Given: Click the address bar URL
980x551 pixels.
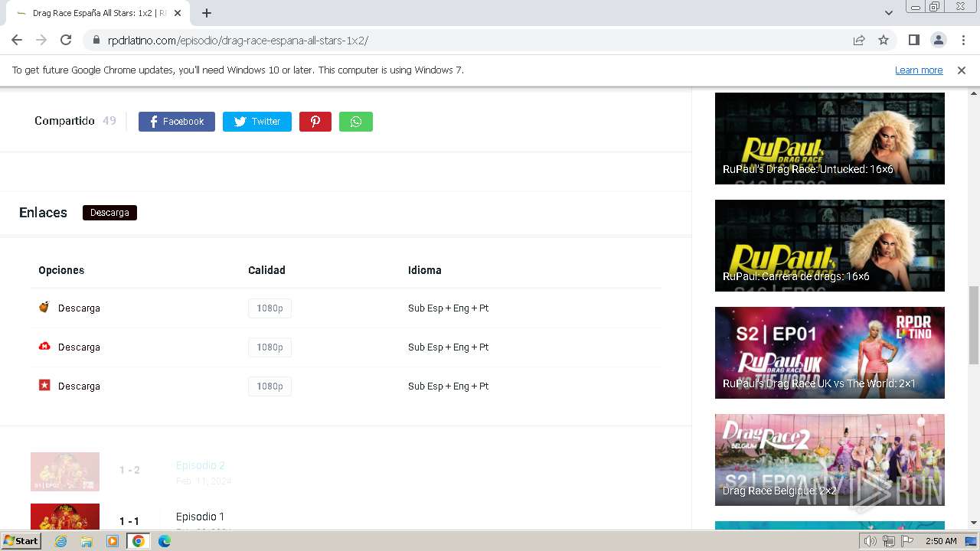Looking at the screenshot, I should click(x=238, y=41).
